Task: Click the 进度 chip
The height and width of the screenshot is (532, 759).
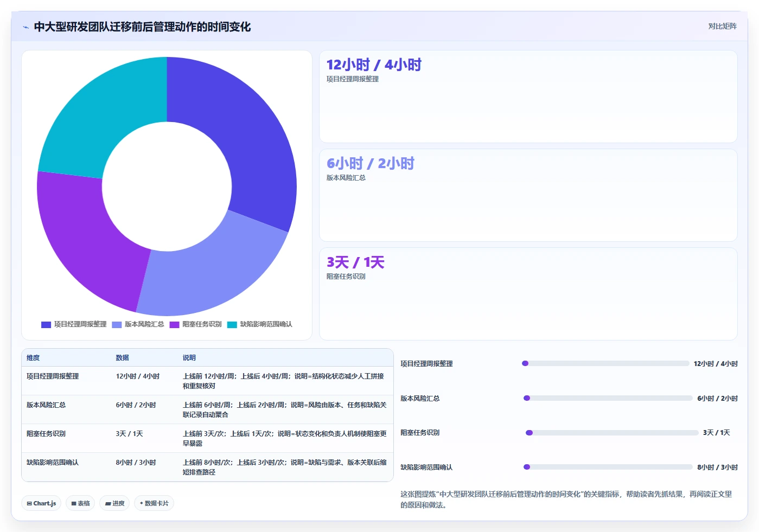Action: click(x=114, y=503)
